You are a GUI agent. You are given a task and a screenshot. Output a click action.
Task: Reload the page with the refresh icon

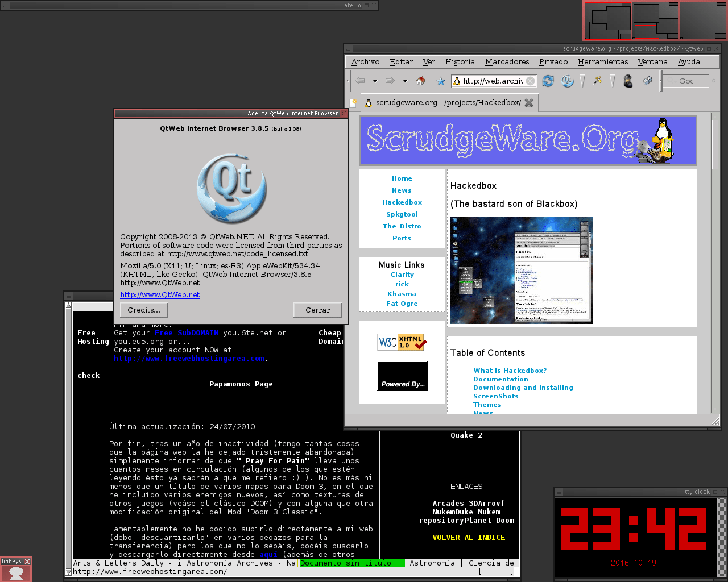click(548, 81)
